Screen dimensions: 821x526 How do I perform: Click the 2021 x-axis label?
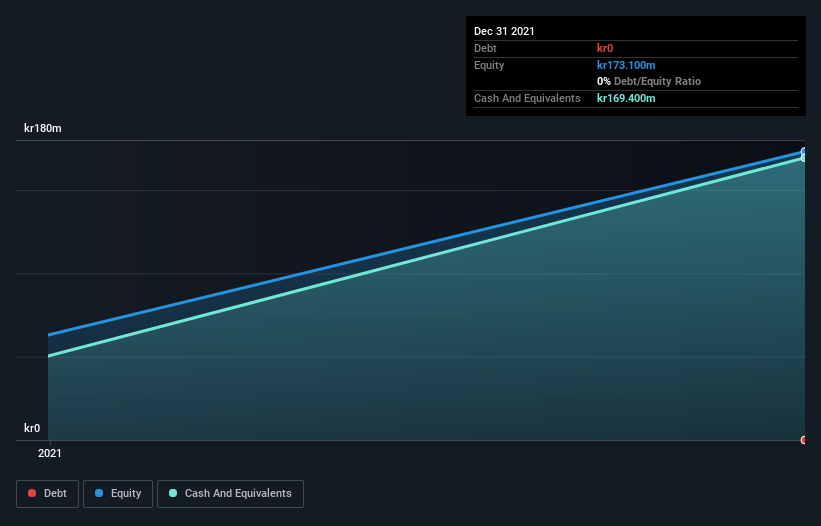(x=50, y=453)
